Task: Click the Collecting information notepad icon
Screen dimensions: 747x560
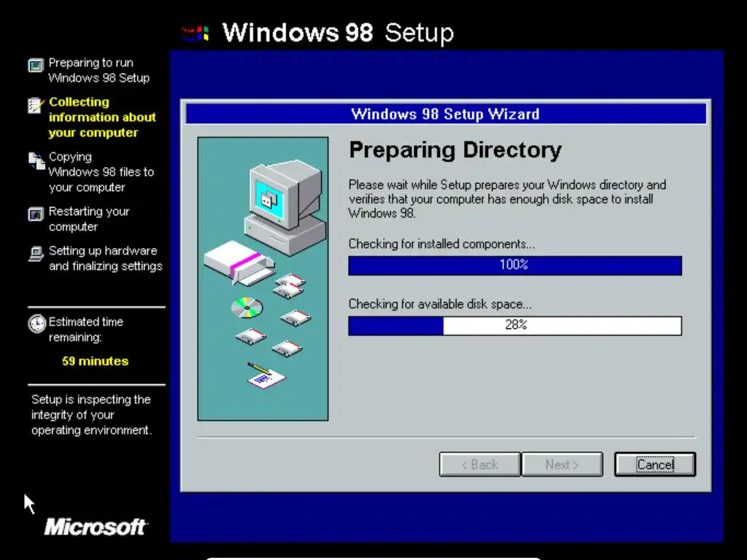Action: point(36,105)
